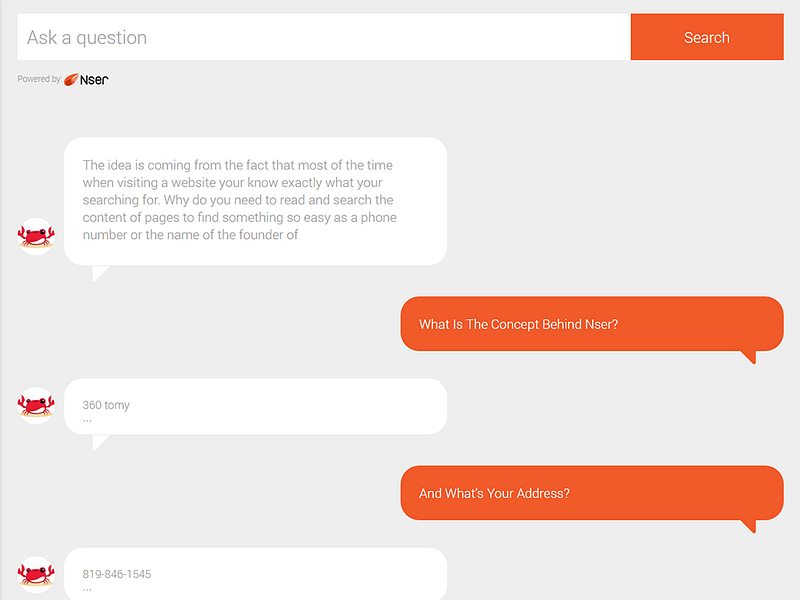Click the orange flame icon beside Nser
This screenshot has height=600, width=800.
[72, 80]
